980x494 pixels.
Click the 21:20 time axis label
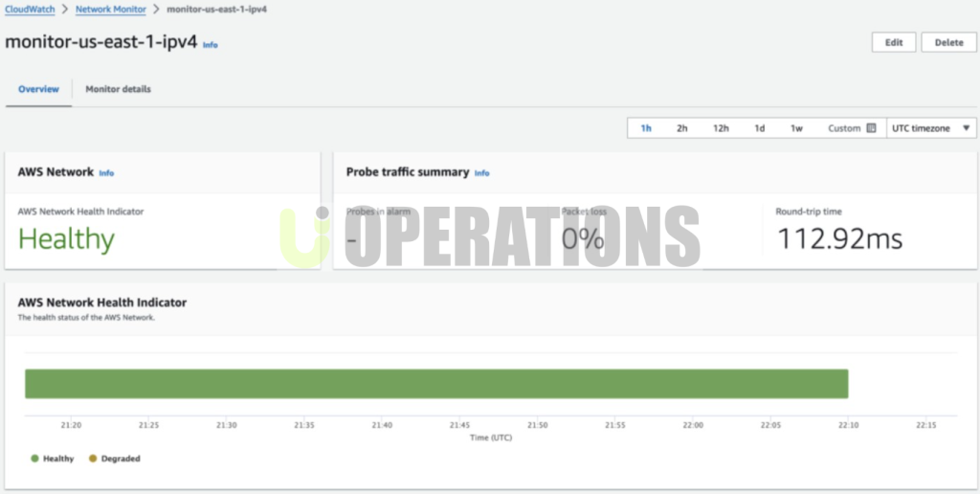tap(71, 424)
